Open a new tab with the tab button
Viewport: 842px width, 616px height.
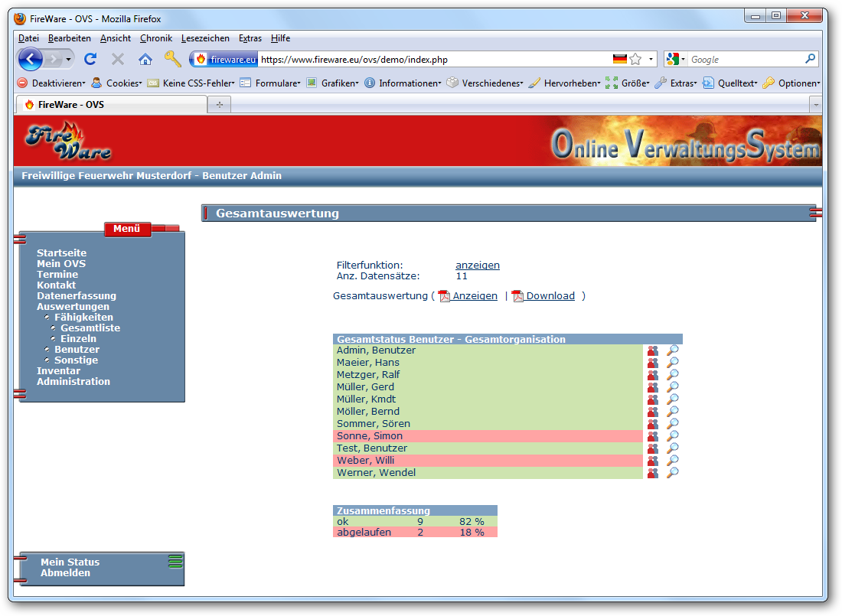(219, 105)
